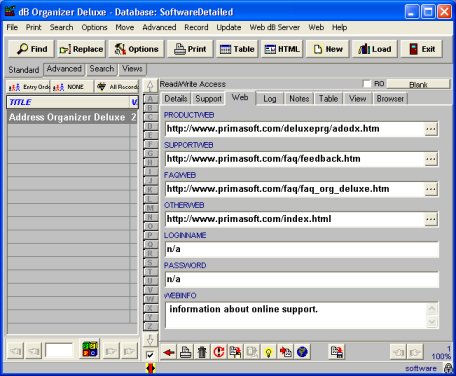Screen dimensions: 456x376
Task: Open the Replace tool
Action: click(81, 49)
